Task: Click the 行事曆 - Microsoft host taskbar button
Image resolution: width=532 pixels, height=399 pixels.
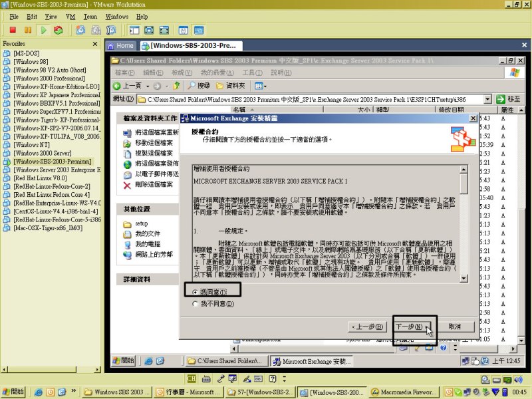Action: [x=188, y=392]
